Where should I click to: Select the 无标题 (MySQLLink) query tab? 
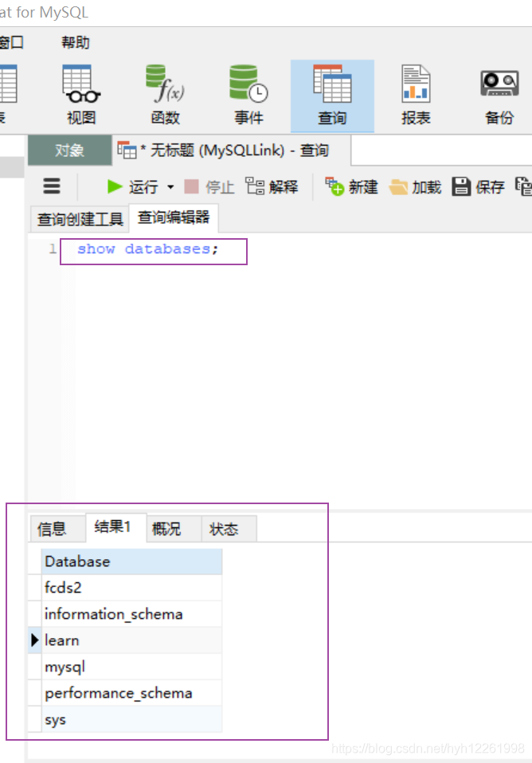[x=233, y=151]
